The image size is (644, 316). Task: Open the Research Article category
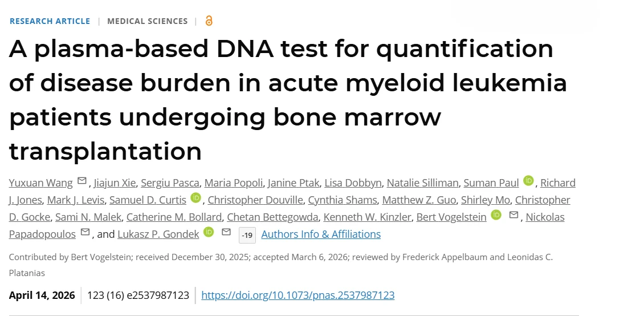pyautogui.click(x=50, y=21)
